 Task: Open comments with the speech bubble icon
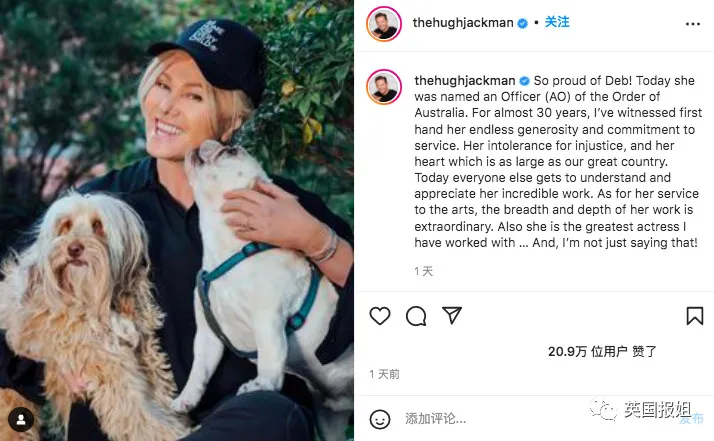tap(416, 316)
